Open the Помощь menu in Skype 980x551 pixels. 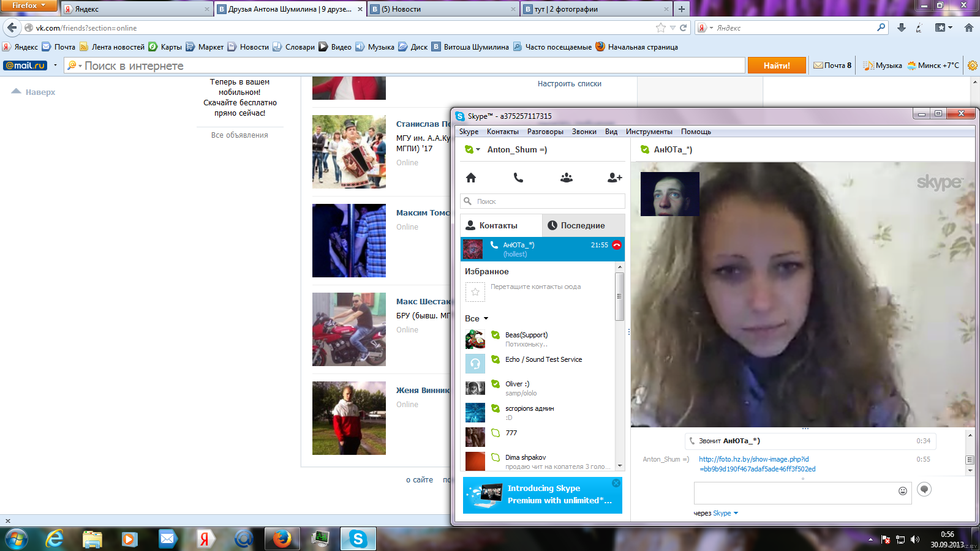(x=696, y=132)
